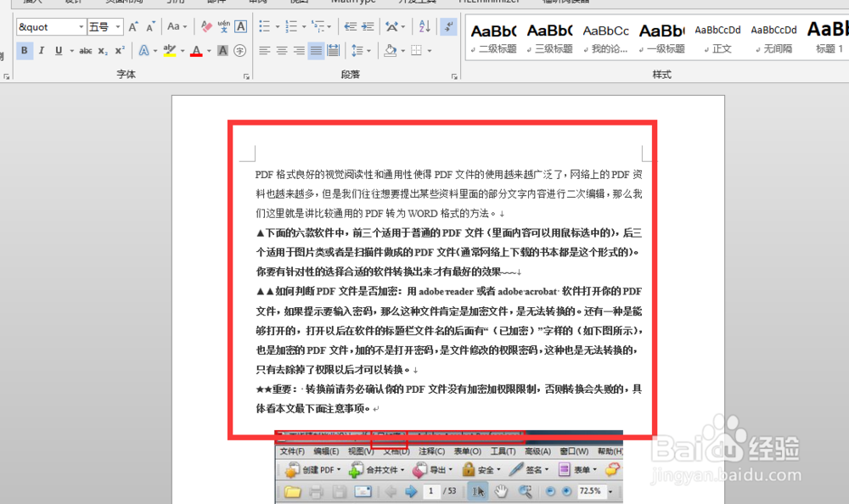Toggle Italic formatting
This screenshot has width=849, height=504.
41,51
